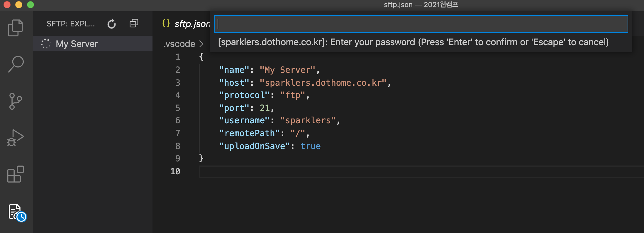Image resolution: width=644 pixels, height=233 pixels.
Task: Click the port value 21
Action: (265, 108)
